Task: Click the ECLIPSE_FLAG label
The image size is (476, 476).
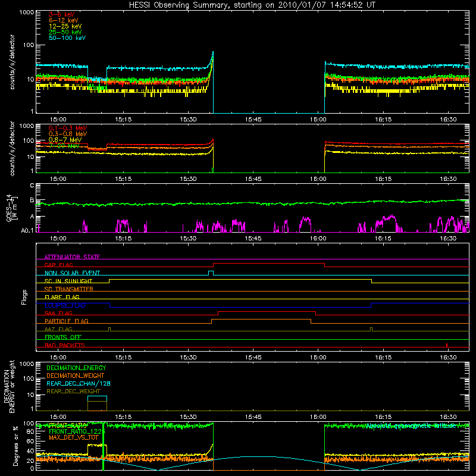Action: pos(65,305)
